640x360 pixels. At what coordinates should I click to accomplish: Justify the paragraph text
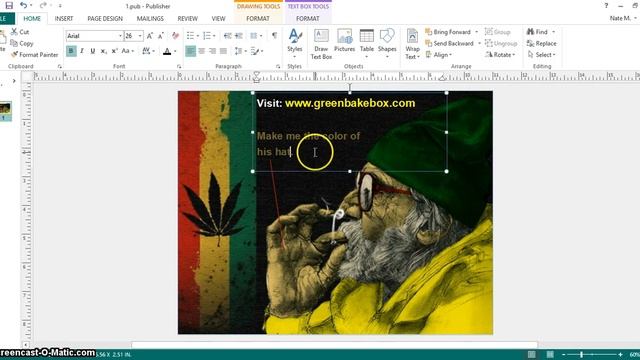(223, 51)
